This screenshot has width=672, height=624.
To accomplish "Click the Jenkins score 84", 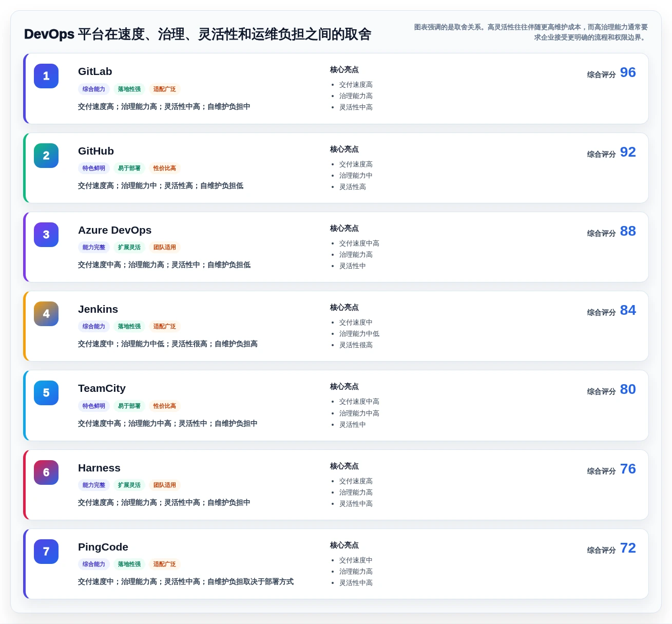I will pos(628,310).
